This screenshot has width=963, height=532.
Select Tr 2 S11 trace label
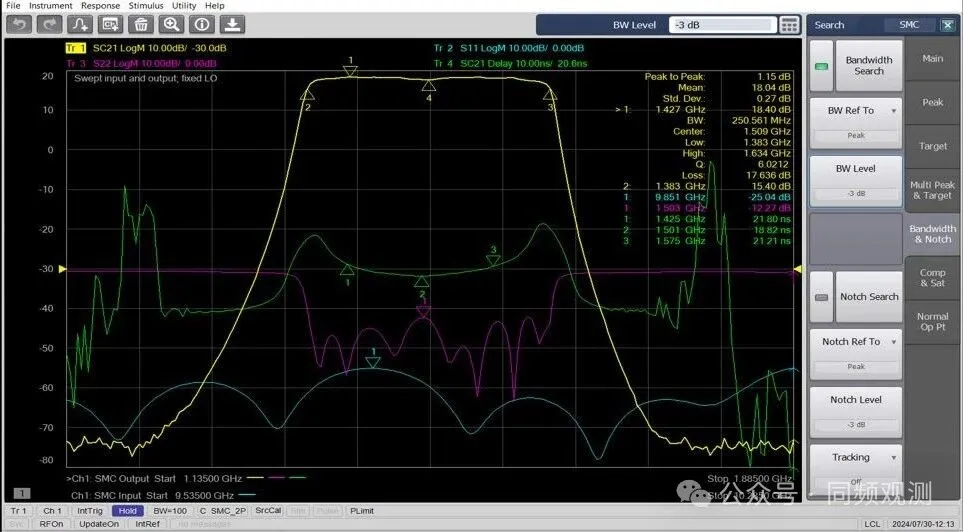[x=509, y=48]
